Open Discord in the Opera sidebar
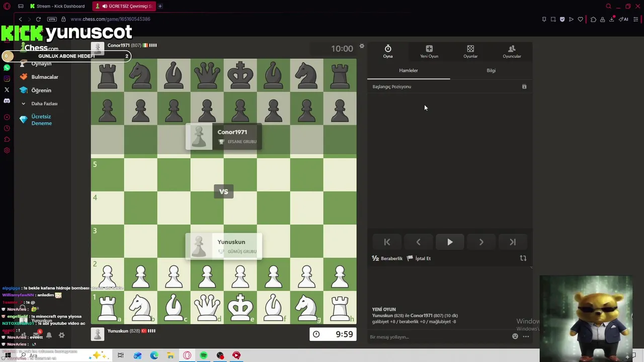644x362 pixels. click(x=7, y=101)
